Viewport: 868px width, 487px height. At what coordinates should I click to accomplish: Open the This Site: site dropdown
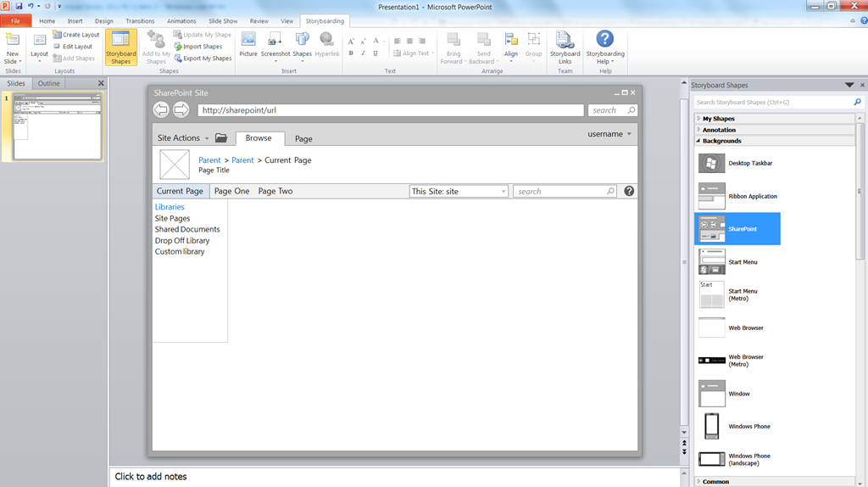coord(459,191)
